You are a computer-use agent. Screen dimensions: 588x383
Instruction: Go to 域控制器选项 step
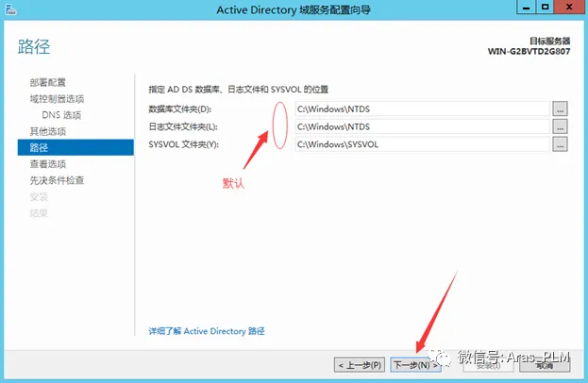[x=57, y=99]
